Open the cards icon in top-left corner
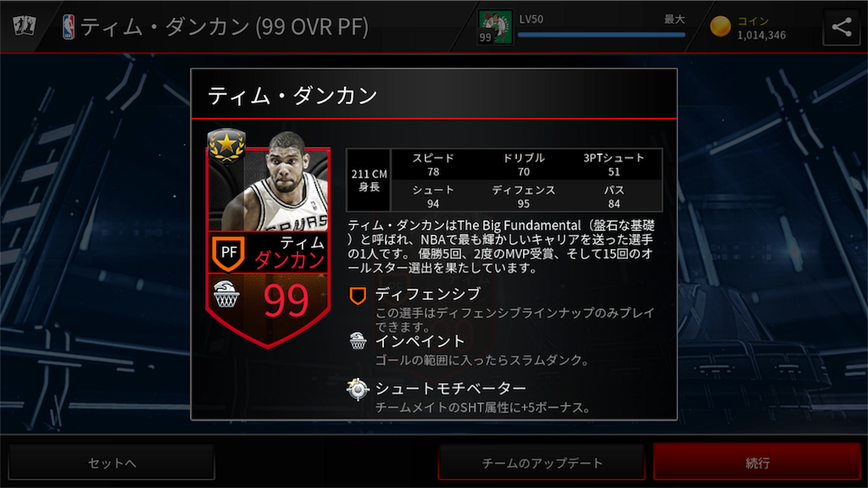 25,25
